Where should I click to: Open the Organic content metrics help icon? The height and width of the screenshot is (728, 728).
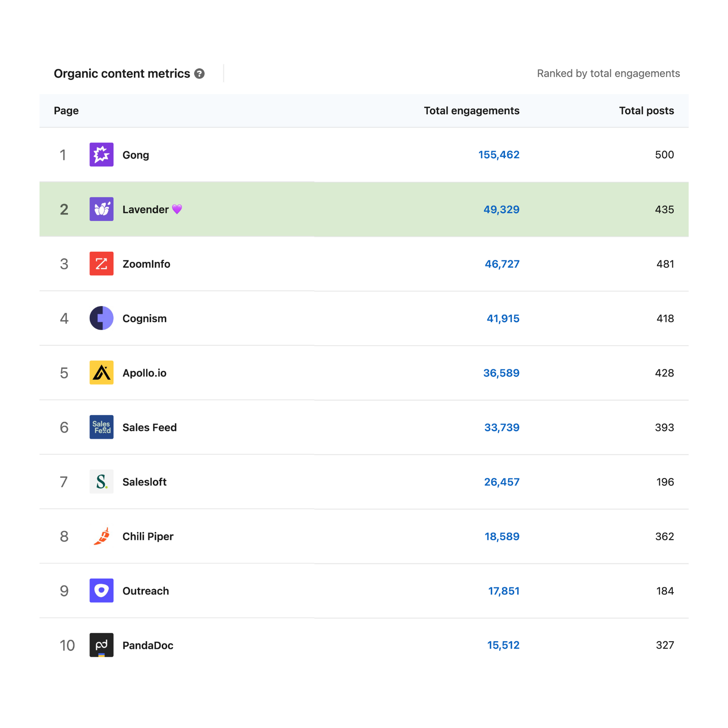pos(200,74)
